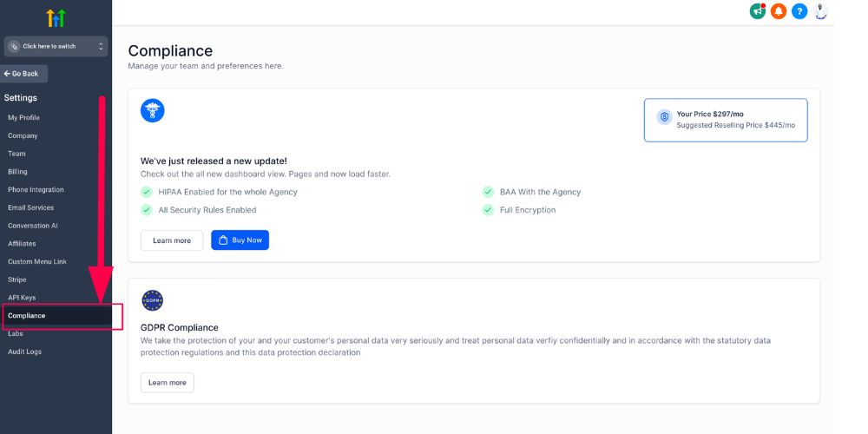This screenshot has width=868, height=434.
Task: Open the Labs settings item
Action: 15,333
